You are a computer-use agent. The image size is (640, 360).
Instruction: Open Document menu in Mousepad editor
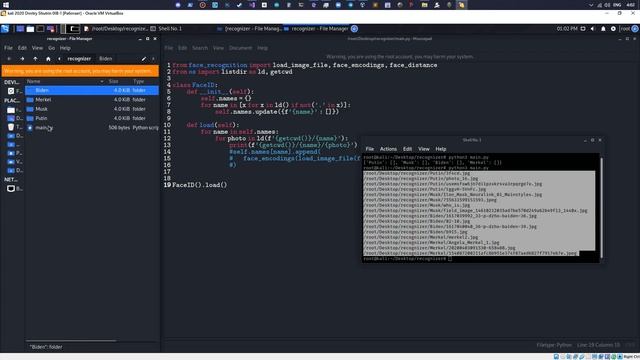coord(240,48)
